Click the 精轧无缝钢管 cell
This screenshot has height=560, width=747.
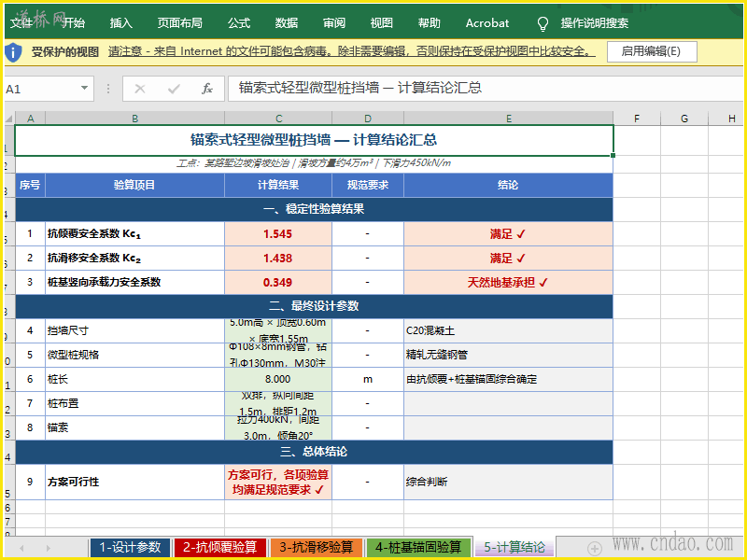pos(508,355)
